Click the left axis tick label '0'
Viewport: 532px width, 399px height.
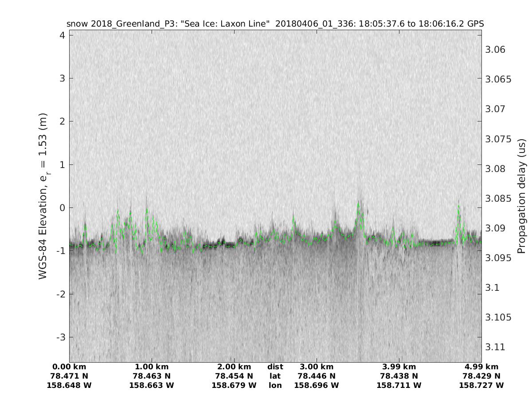62,207
